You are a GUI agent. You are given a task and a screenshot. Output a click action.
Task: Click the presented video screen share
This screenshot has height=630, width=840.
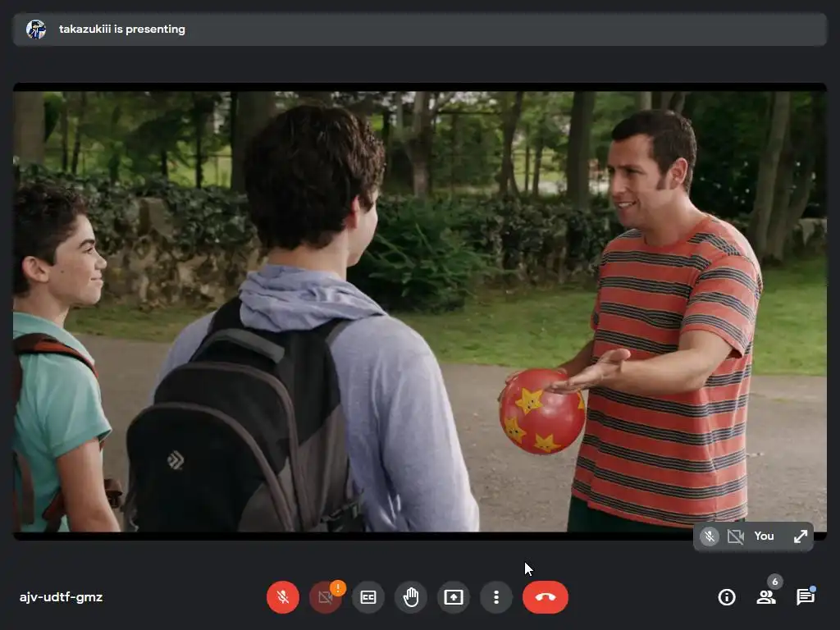[420, 312]
